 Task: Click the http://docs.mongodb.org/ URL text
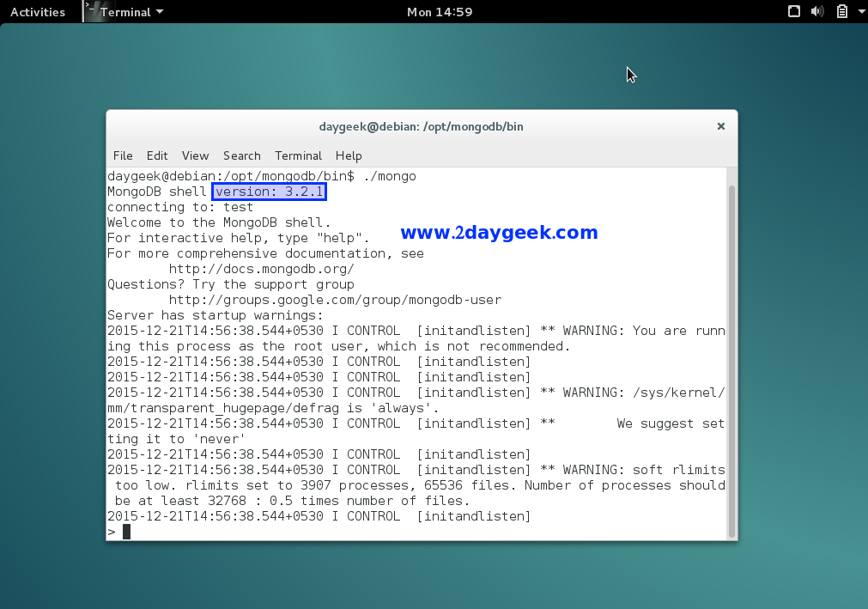[x=261, y=269]
